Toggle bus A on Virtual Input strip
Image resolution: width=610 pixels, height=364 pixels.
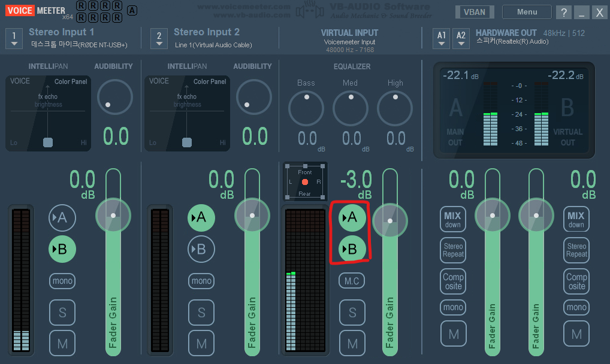[352, 217]
